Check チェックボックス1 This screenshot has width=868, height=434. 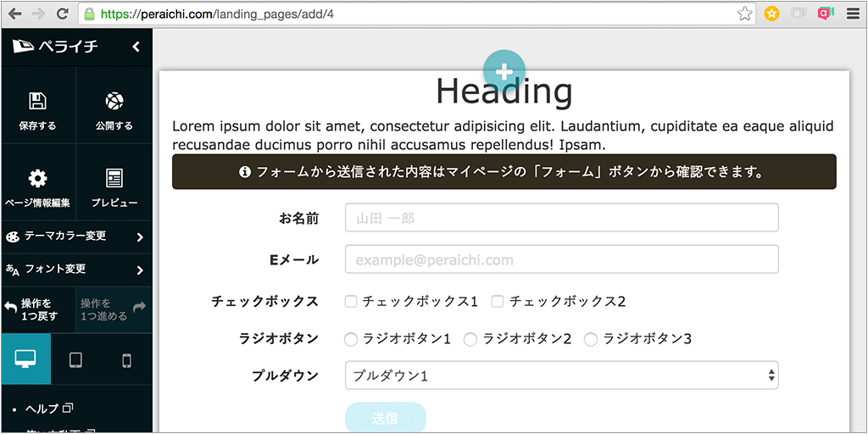[350, 302]
